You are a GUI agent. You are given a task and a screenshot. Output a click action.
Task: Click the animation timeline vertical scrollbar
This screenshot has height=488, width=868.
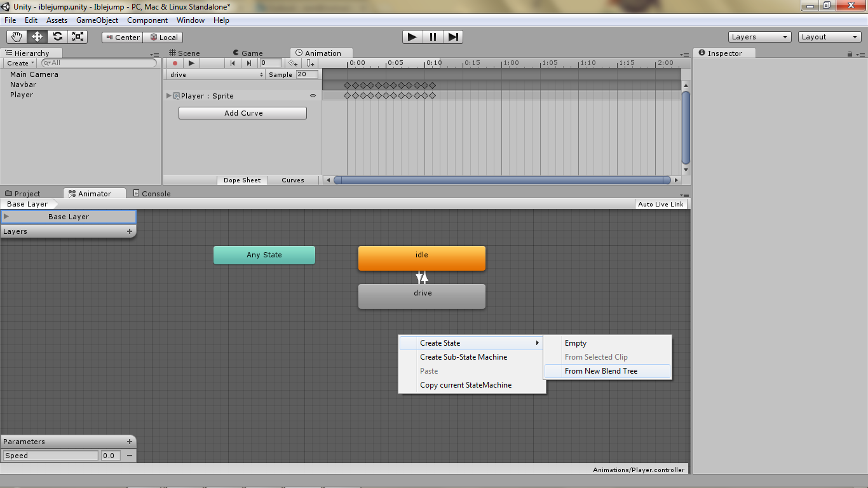click(x=686, y=127)
